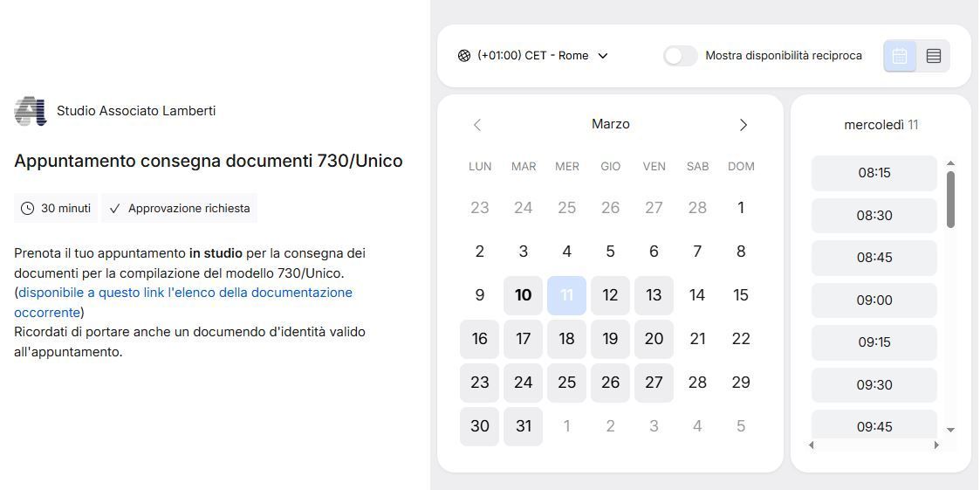Viewport: 980px width, 490px height.
Task: Go to next month arrow
Action: coord(743,125)
